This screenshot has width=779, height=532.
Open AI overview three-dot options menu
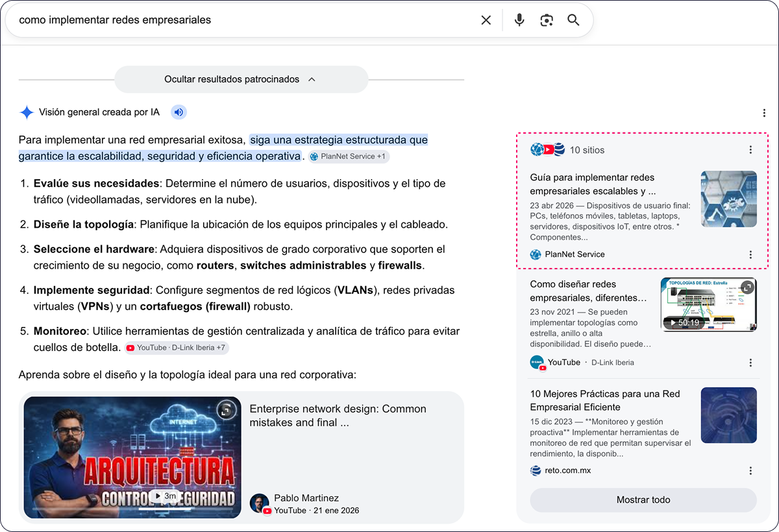764,113
